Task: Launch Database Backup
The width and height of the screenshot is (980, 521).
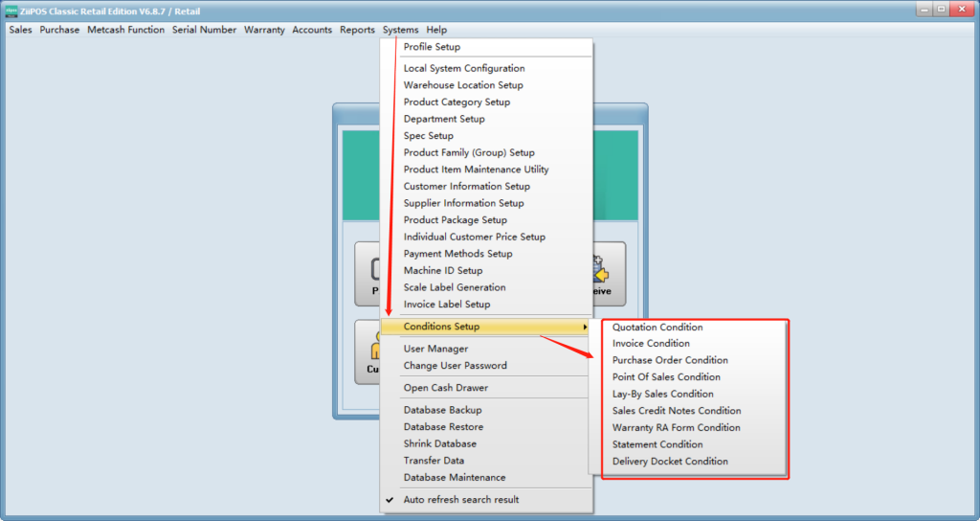Action: [442, 410]
